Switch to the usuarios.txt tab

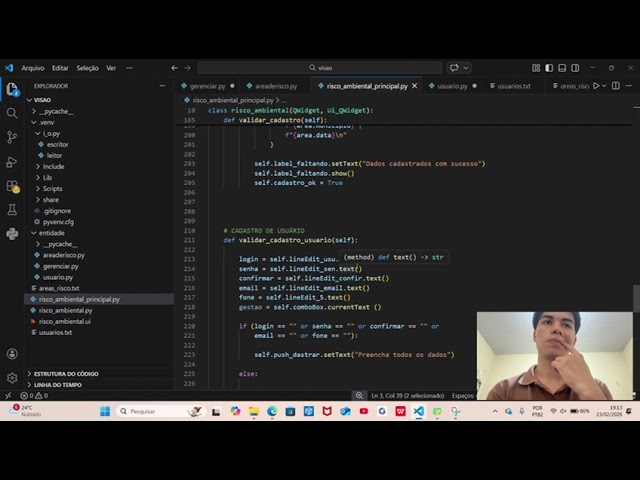pyautogui.click(x=514, y=86)
